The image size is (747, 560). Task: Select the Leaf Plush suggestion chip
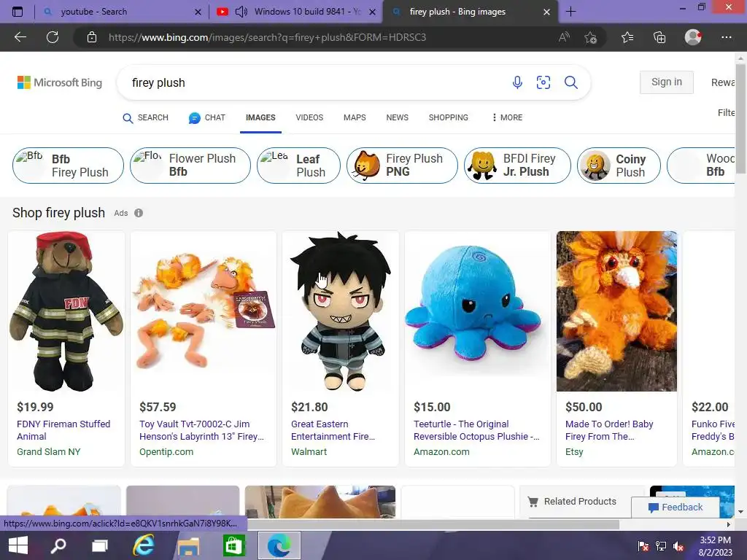[x=298, y=166]
